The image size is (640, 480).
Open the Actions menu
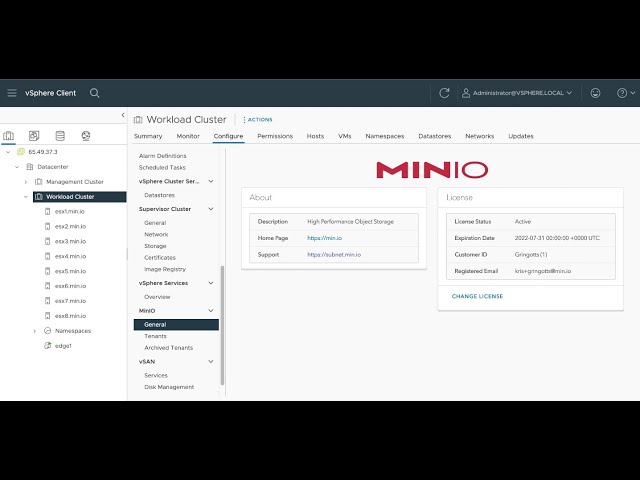[x=258, y=120]
